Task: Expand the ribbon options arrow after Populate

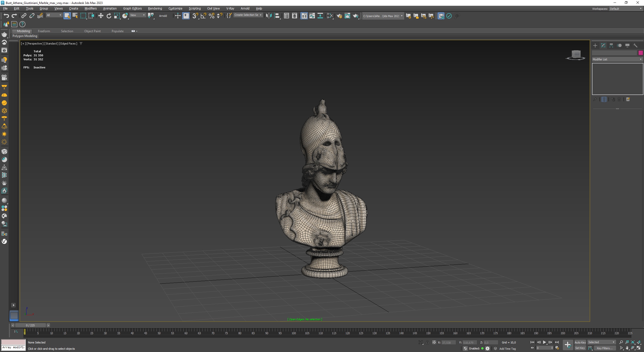Action: (x=134, y=31)
